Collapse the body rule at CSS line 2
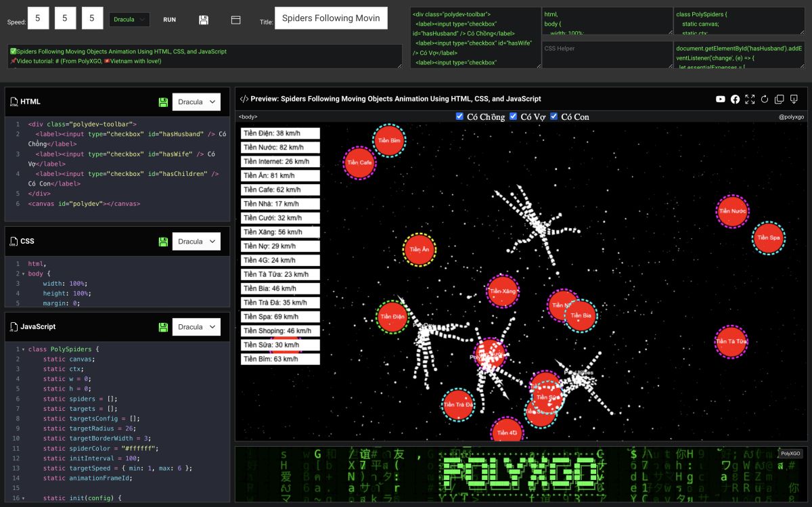Image resolution: width=812 pixels, height=507 pixels. 24,274
